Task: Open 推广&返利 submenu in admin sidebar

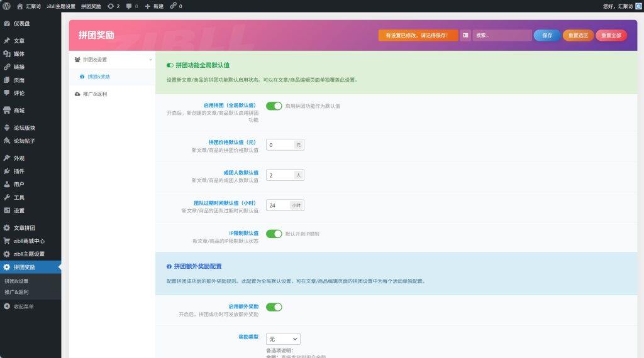Action: pos(16,292)
